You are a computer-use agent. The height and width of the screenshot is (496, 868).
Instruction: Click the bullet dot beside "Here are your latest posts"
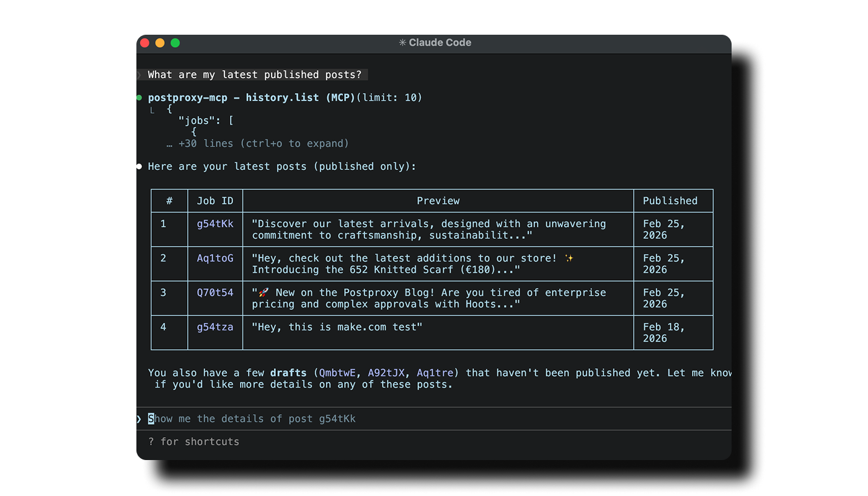point(138,166)
